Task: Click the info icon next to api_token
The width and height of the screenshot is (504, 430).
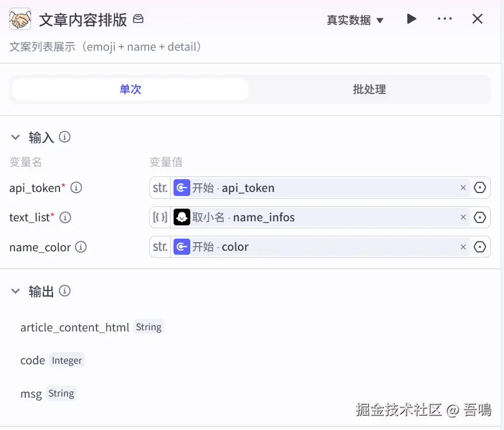Action: tap(76, 188)
